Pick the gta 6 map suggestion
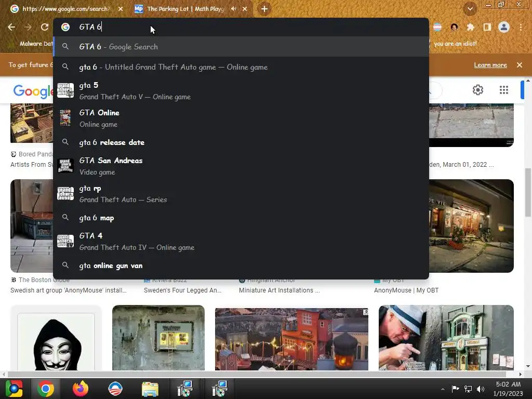532x399 pixels. tap(241, 218)
